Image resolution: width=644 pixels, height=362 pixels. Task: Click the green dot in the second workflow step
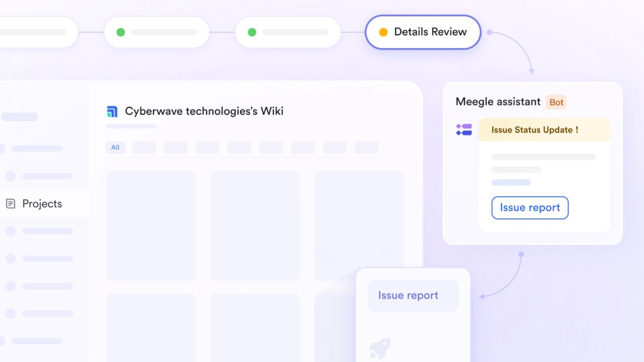[x=121, y=32]
